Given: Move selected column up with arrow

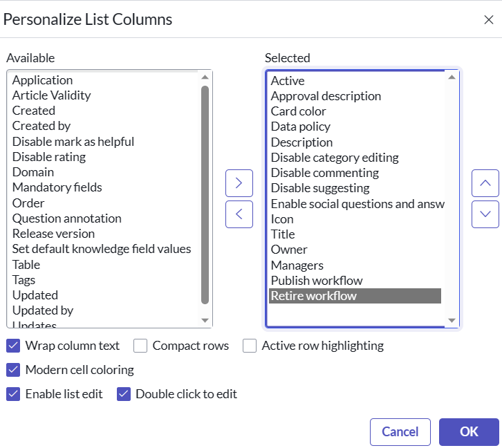Looking at the screenshot, I should coord(485,183).
